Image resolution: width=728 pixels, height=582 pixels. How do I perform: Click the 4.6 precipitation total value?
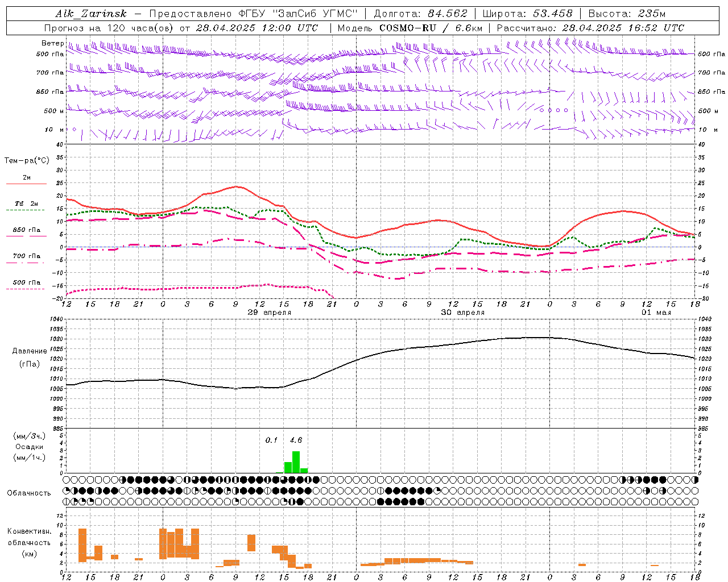click(296, 440)
